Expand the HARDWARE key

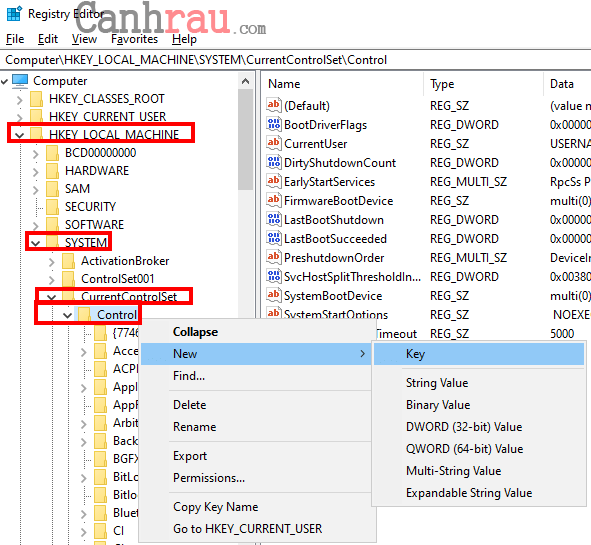tap(35, 171)
